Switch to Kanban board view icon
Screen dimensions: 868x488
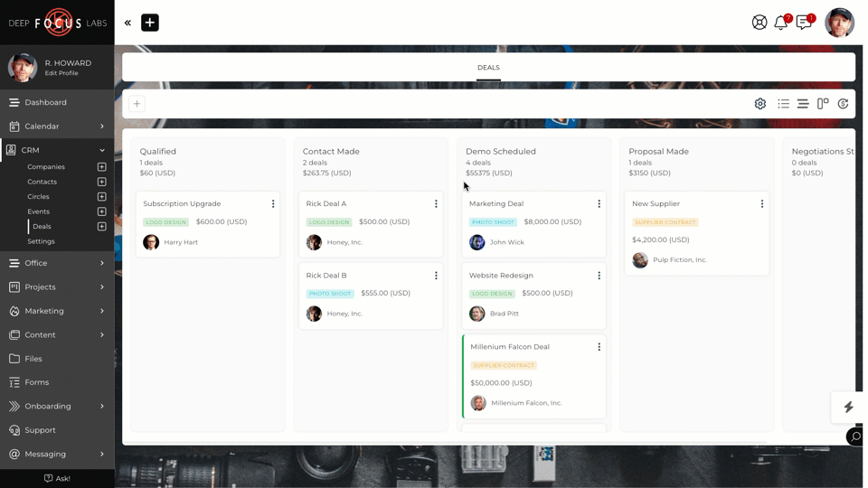[x=823, y=104]
